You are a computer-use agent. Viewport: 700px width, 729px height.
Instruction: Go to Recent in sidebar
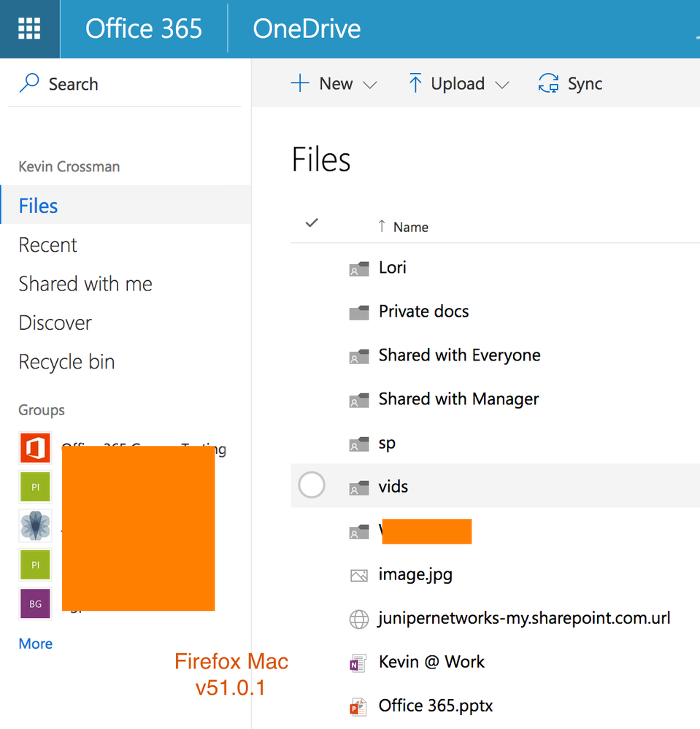coord(48,245)
